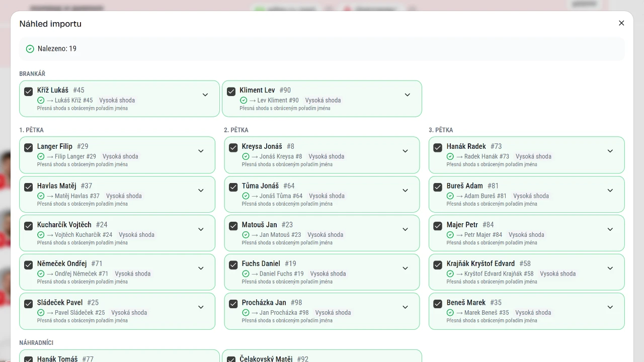Uncheck the Kříž Lukáš checkbox
644x362 pixels.
tap(29, 92)
